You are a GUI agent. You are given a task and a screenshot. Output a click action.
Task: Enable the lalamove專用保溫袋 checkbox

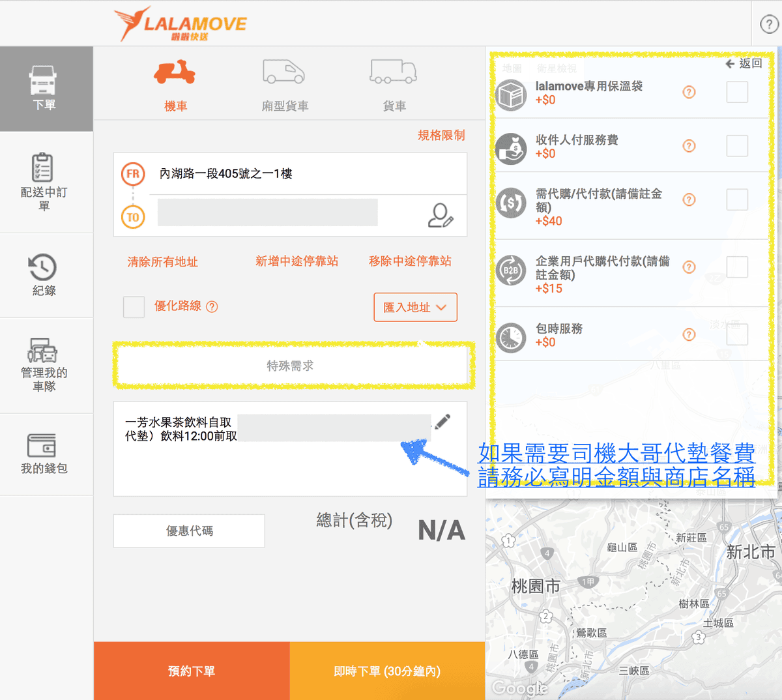[x=737, y=92]
